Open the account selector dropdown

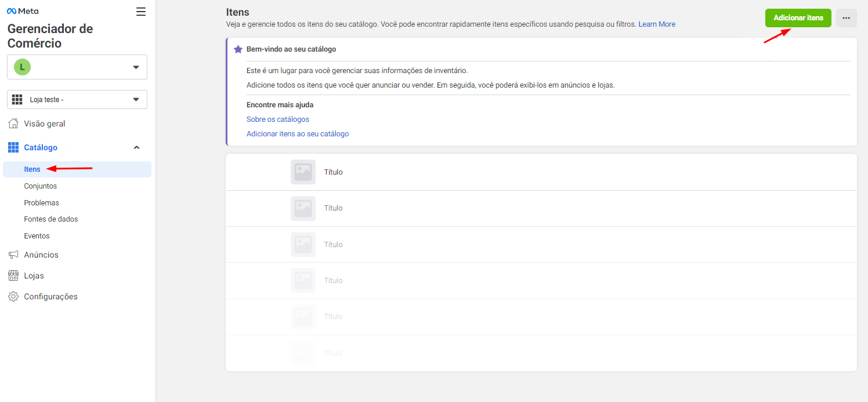pyautogui.click(x=77, y=67)
